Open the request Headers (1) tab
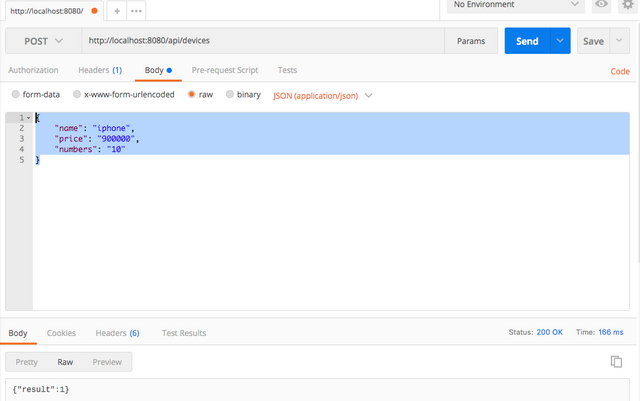 tap(100, 70)
